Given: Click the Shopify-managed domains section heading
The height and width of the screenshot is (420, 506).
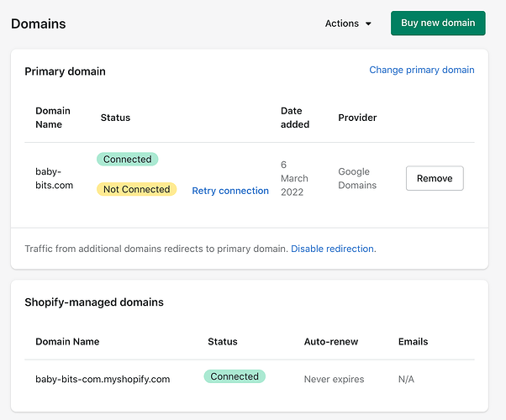Looking at the screenshot, I should [x=94, y=302].
